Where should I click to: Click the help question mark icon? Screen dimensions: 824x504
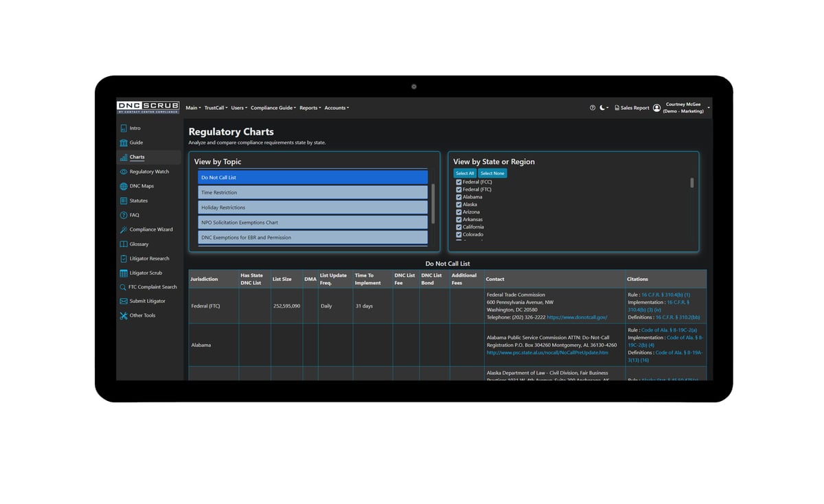coord(593,108)
